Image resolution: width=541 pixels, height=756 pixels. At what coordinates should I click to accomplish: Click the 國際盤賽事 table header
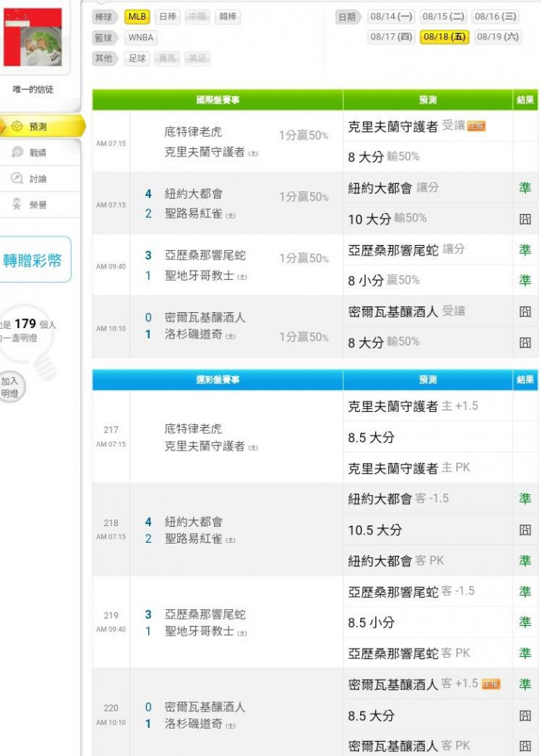coord(218,100)
